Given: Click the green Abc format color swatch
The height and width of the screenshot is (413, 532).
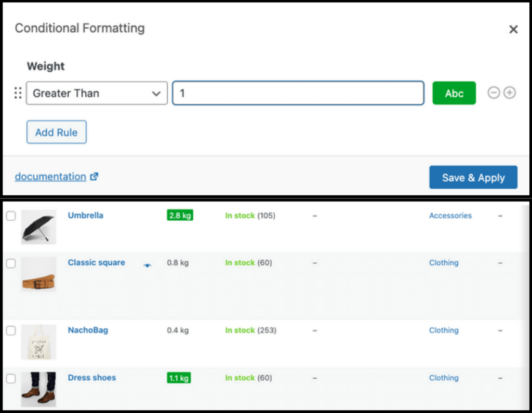Looking at the screenshot, I should pos(454,94).
